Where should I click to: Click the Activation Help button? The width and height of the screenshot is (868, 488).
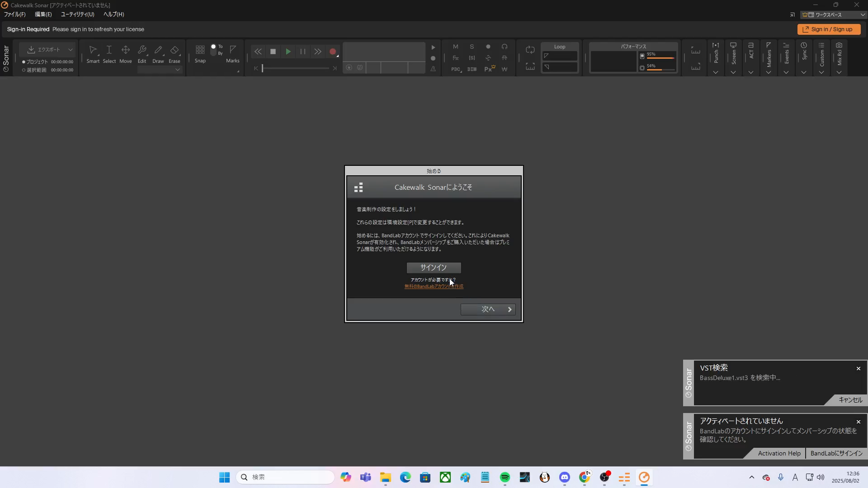coord(779,453)
